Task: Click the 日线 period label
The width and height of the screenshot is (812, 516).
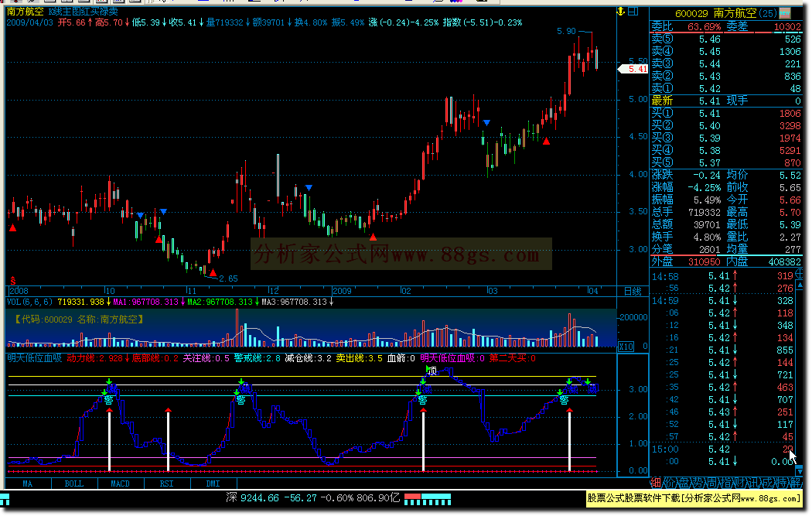Action: (633, 291)
